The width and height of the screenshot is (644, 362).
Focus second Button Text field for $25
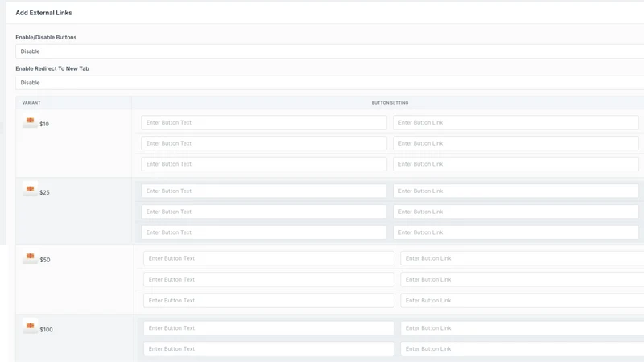(x=264, y=212)
